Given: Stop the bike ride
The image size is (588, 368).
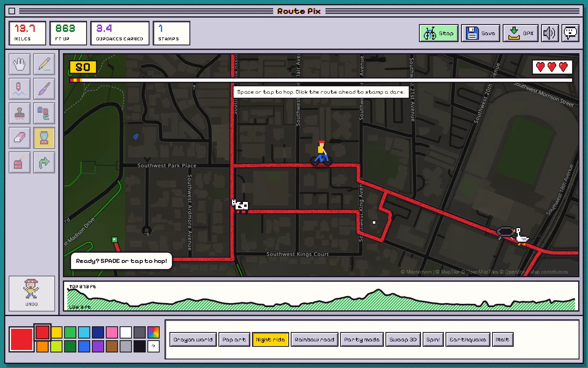Looking at the screenshot, I should click(439, 33).
